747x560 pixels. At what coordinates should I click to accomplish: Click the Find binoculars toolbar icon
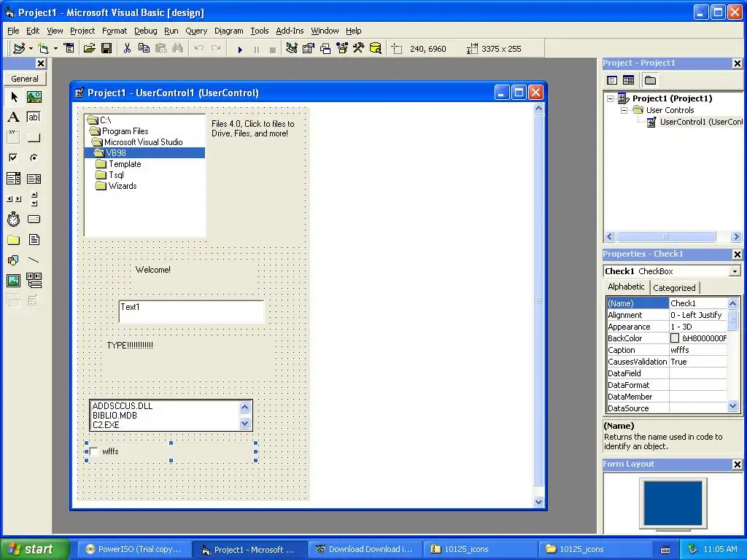(178, 48)
